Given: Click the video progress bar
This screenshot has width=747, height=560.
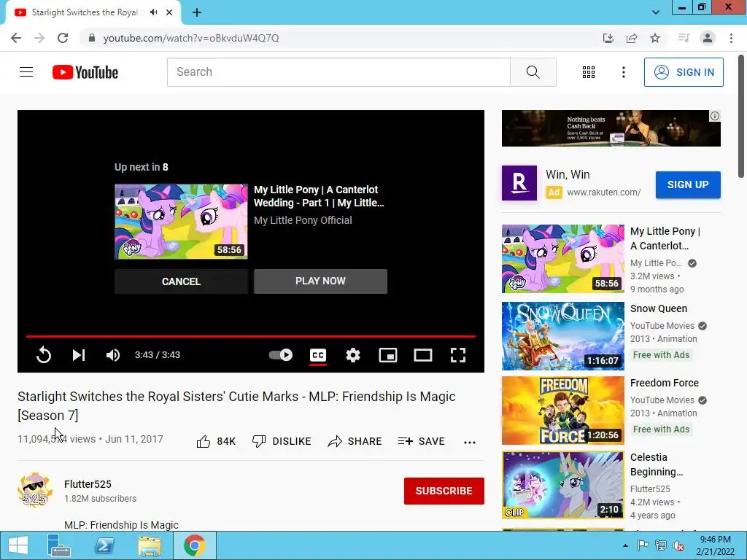Looking at the screenshot, I should tap(251, 336).
